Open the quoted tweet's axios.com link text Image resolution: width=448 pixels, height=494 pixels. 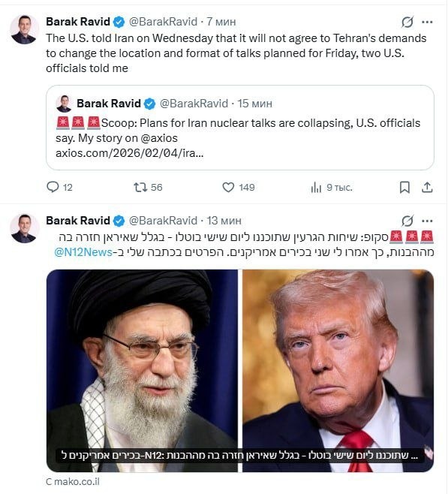pyautogui.click(x=129, y=153)
